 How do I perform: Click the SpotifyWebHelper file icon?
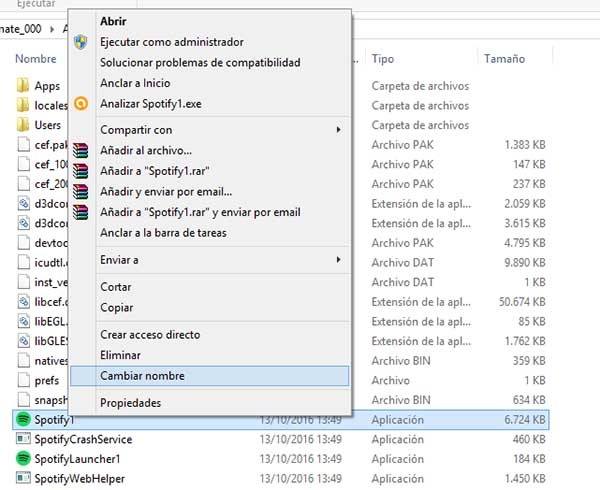tap(23, 477)
